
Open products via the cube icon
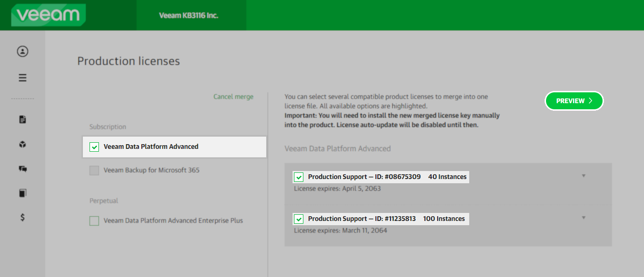[22, 144]
